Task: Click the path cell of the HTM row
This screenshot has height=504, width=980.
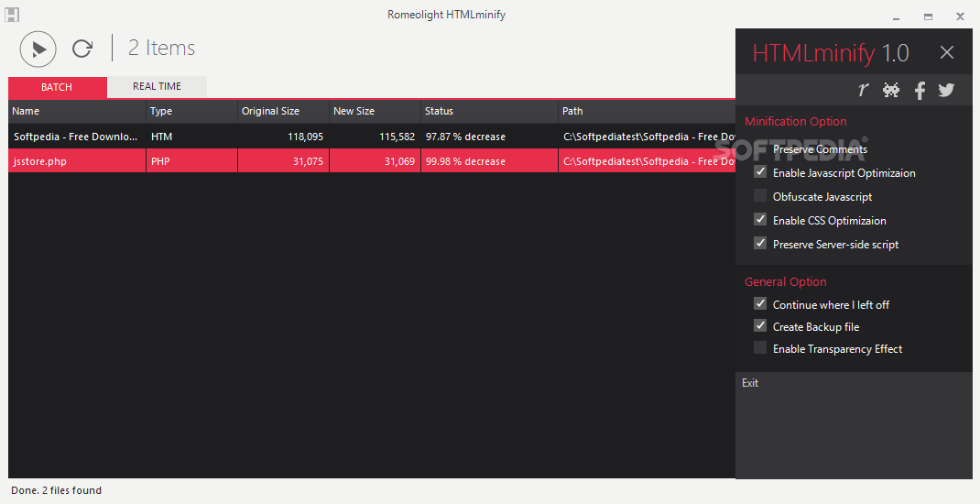Action: pos(648,137)
